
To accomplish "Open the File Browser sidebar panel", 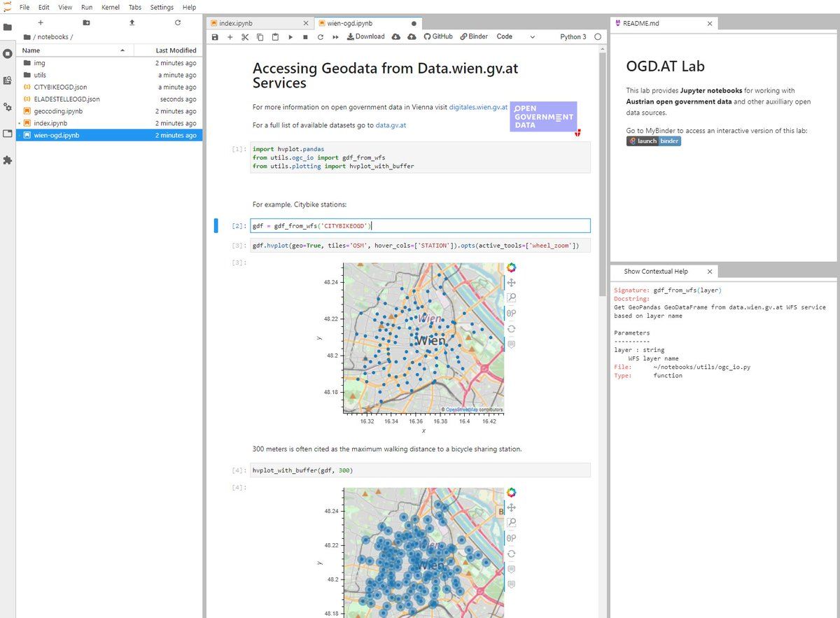I will coord(8,27).
